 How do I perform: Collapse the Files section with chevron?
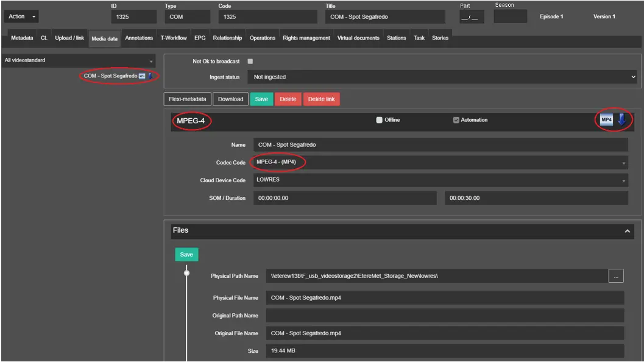(x=627, y=231)
